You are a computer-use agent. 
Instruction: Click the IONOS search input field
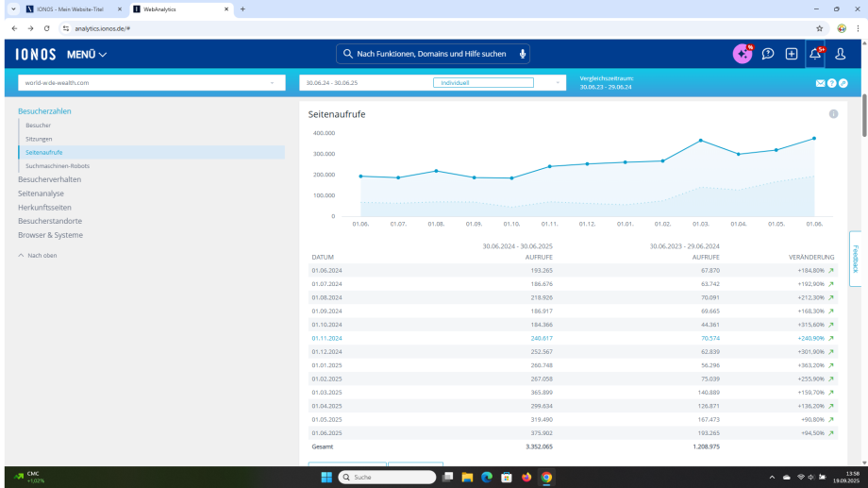pyautogui.click(x=429, y=54)
